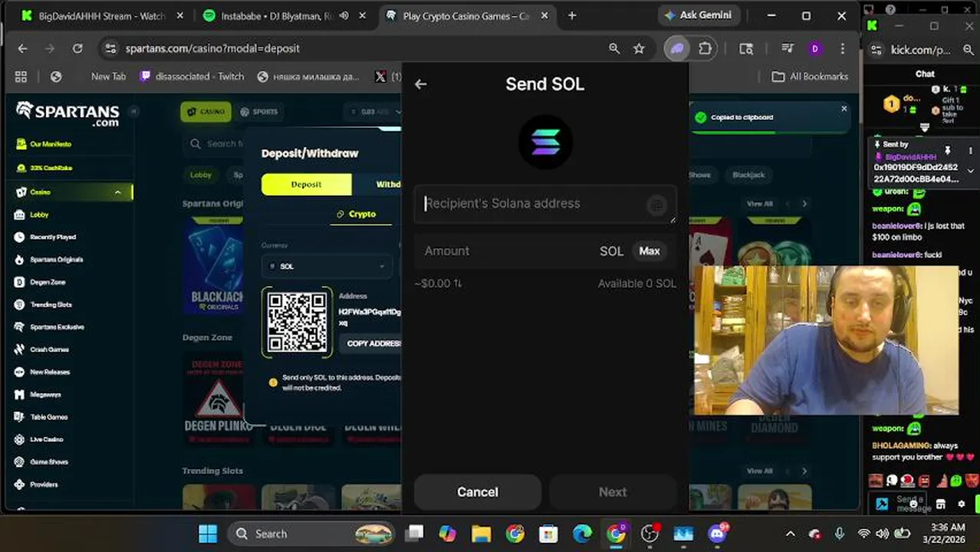Open Providers in the sidebar
The height and width of the screenshot is (552, 980).
pyautogui.click(x=44, y=485)
